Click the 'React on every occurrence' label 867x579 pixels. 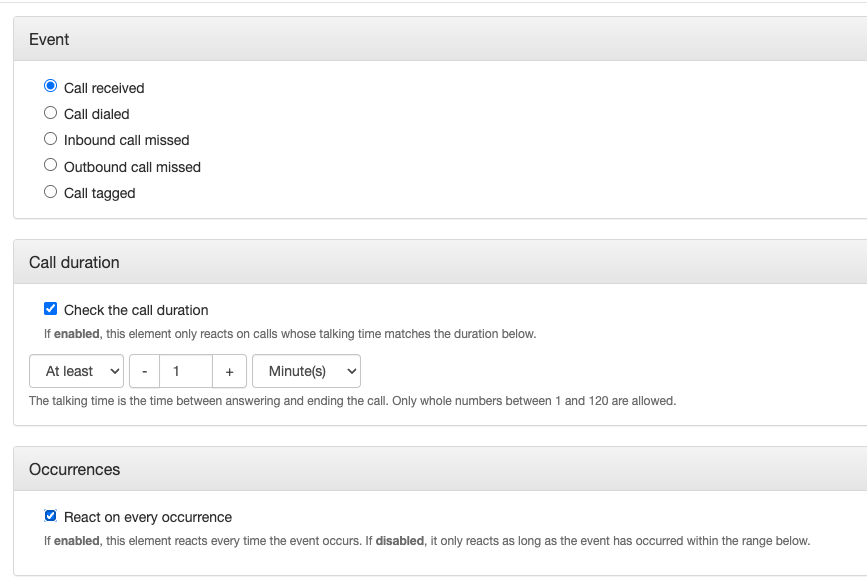pos(148,517)
